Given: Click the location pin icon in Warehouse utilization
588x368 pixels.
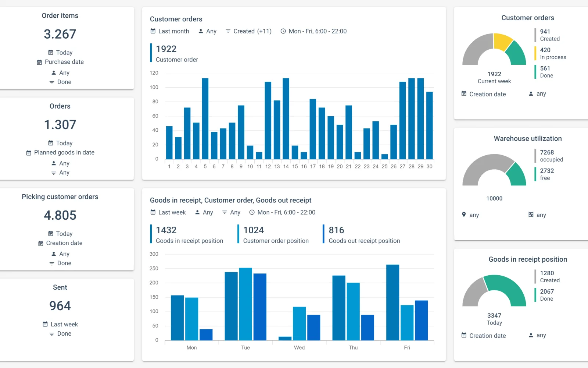Looking at the screenshot, I should click(464, 215).
